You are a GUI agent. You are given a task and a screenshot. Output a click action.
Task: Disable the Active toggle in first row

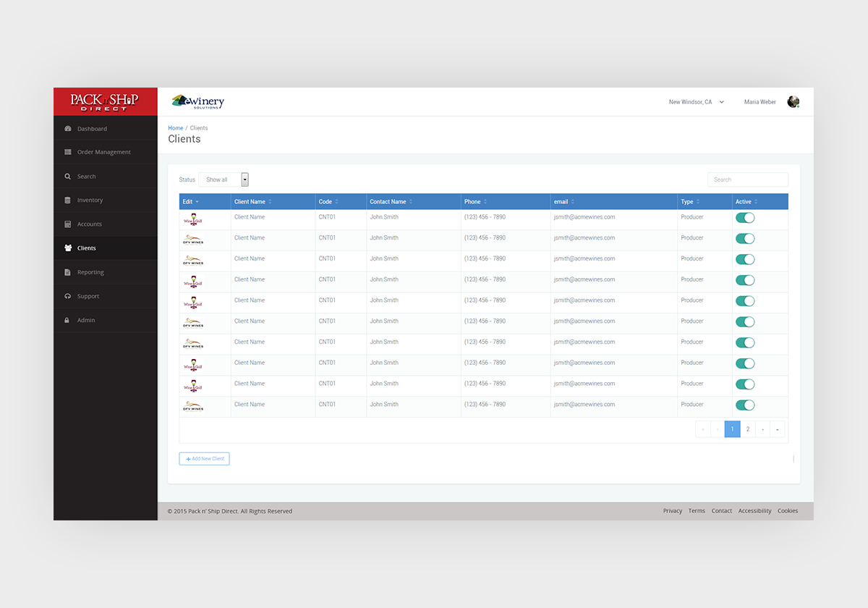pyautogui.click(x=744, y=217)
